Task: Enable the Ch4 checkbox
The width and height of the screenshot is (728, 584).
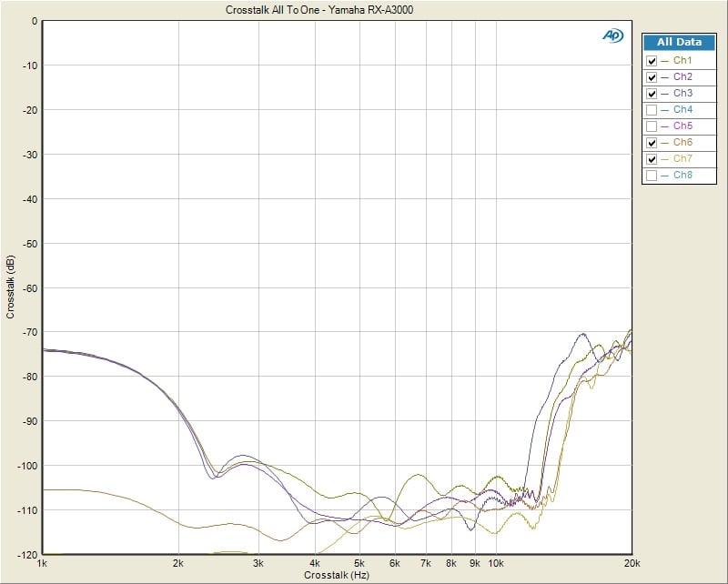Action: coord(652,110)
